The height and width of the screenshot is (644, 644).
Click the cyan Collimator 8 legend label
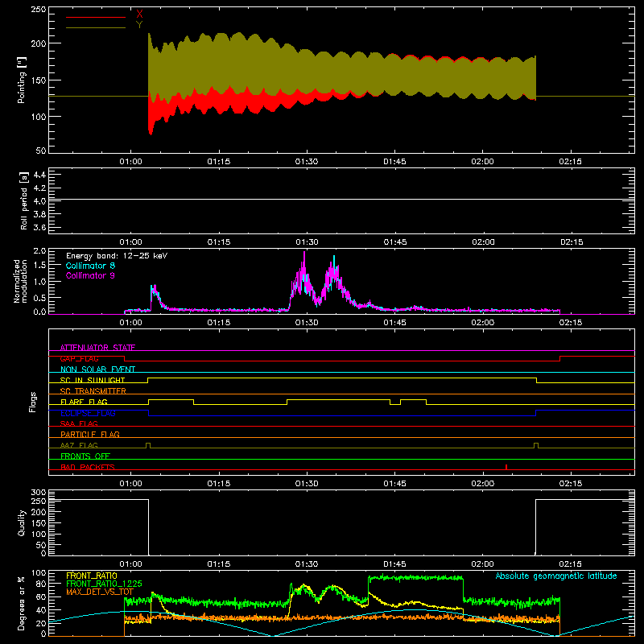(90, 266)
